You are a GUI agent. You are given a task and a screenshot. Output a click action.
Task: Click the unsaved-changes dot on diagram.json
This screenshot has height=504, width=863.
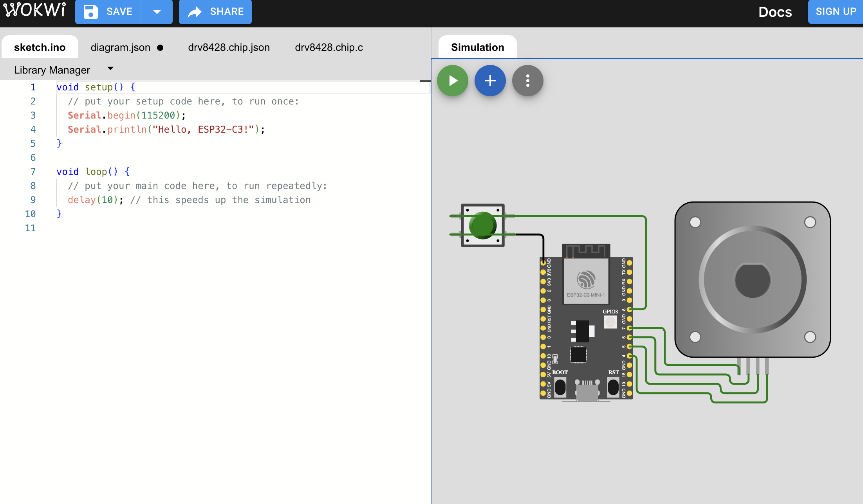(x=160, y=48)
